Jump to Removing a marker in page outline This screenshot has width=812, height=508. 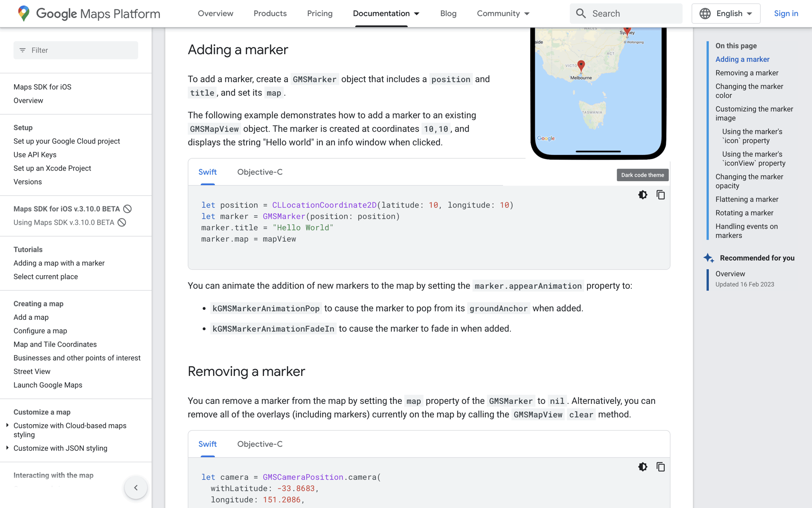747,73
